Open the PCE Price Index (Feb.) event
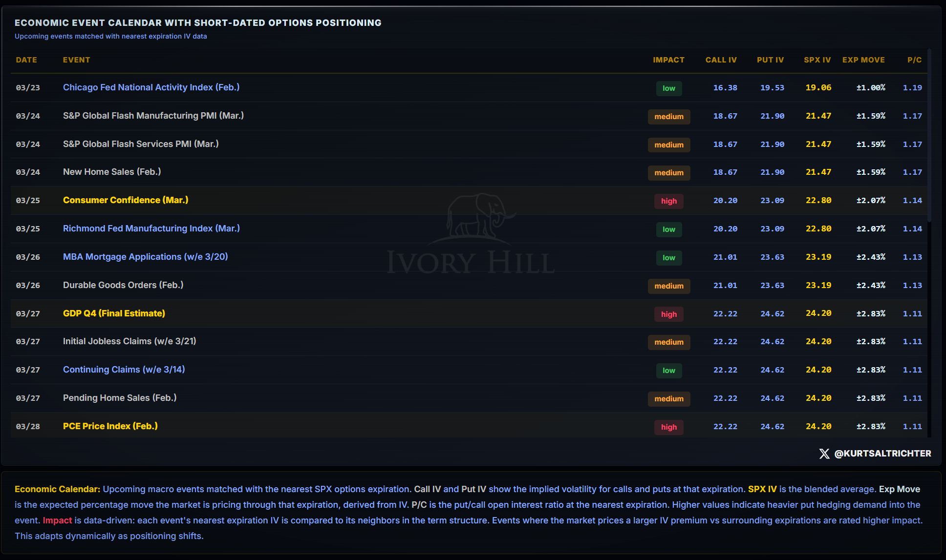 coord(110,426)
